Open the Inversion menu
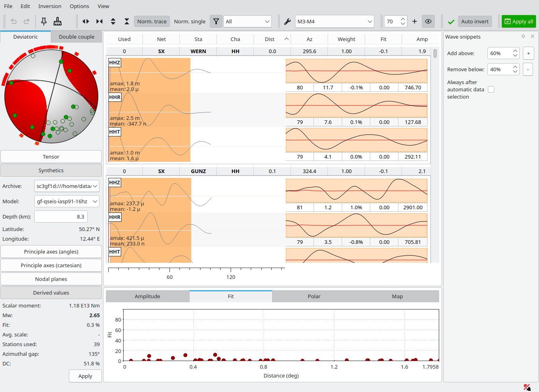Viewport: 539px width, 392px height. click(x=50, y=6)
